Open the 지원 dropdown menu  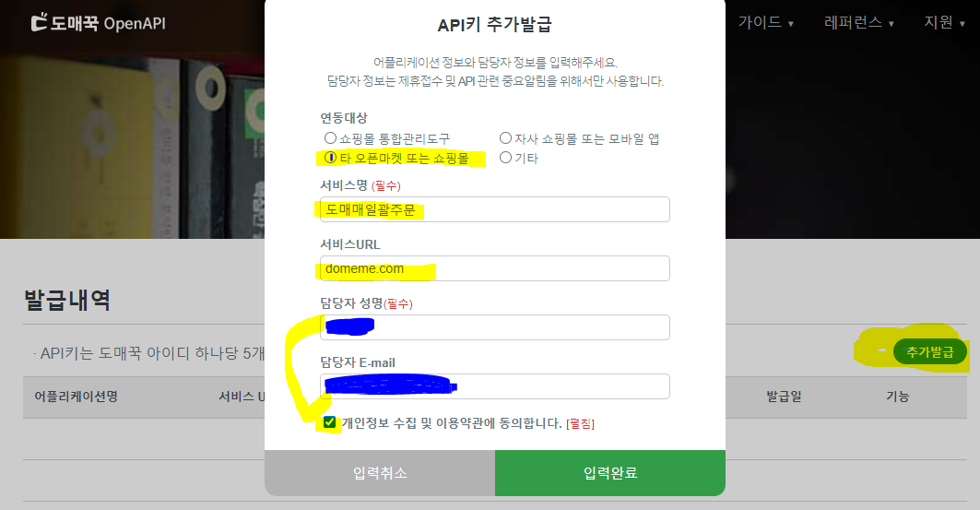point(944,22)
